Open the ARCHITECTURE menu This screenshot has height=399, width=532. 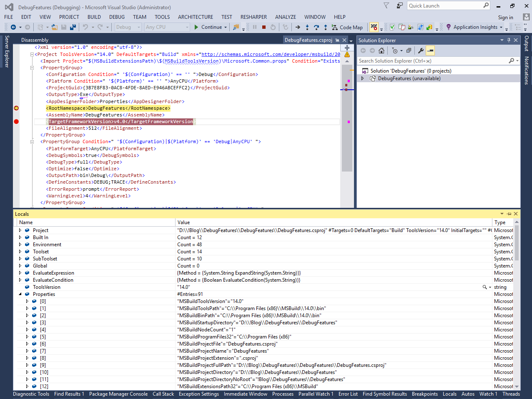tap(195, 17)
